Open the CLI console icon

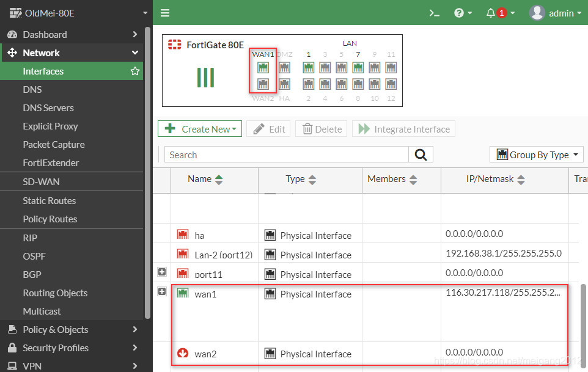[434, 13]
